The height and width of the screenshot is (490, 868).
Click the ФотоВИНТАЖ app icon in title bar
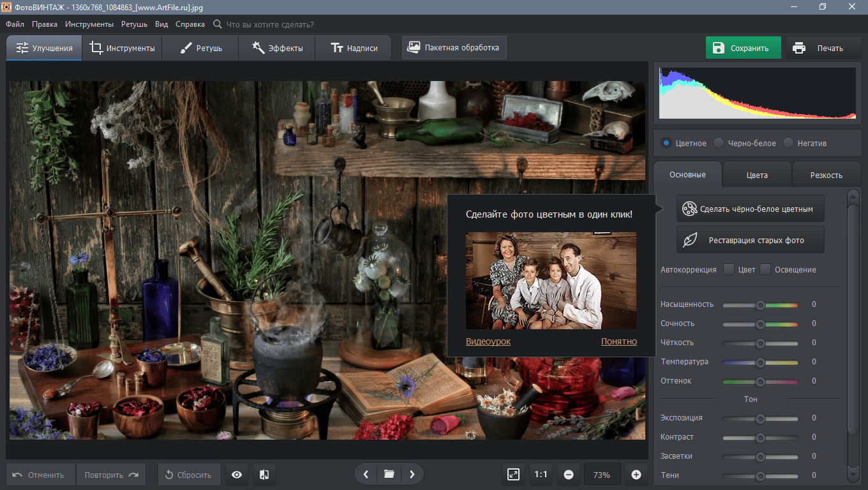point(8,6)
